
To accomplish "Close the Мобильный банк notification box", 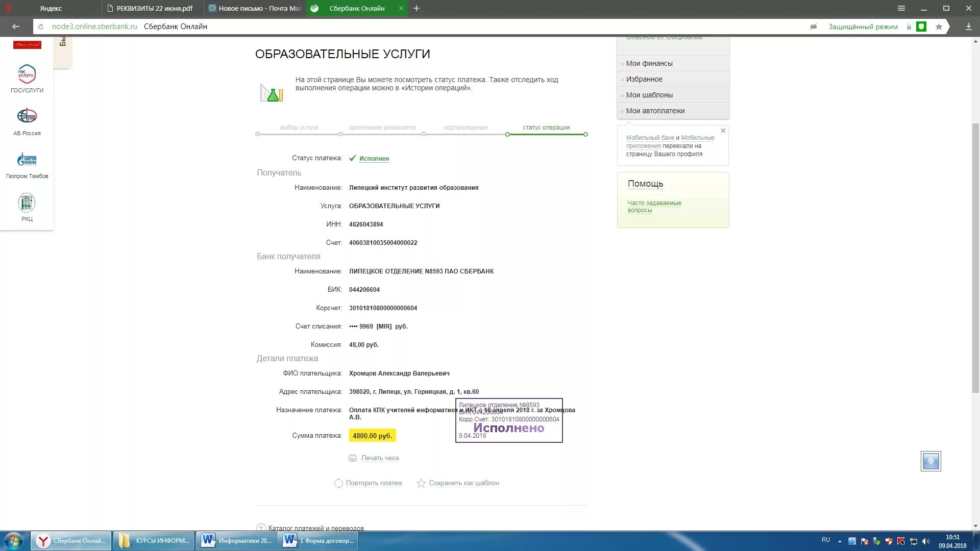I will 723,131.
